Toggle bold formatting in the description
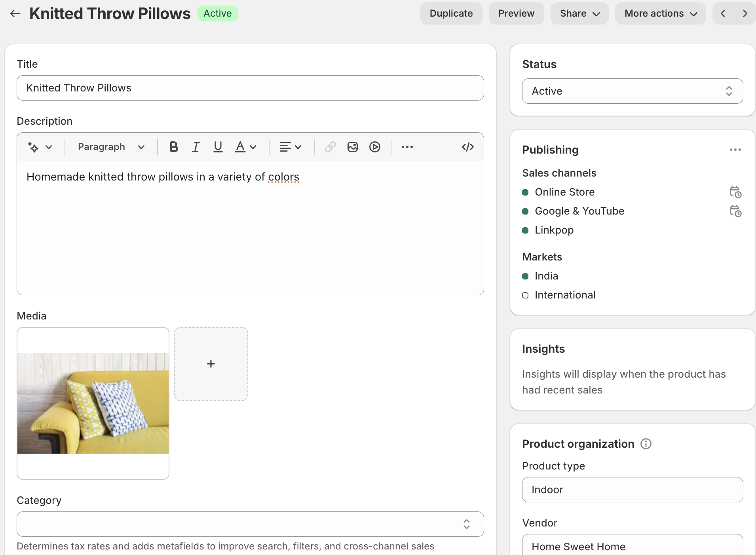Screen dimensions: 756x555 point(173,147)
